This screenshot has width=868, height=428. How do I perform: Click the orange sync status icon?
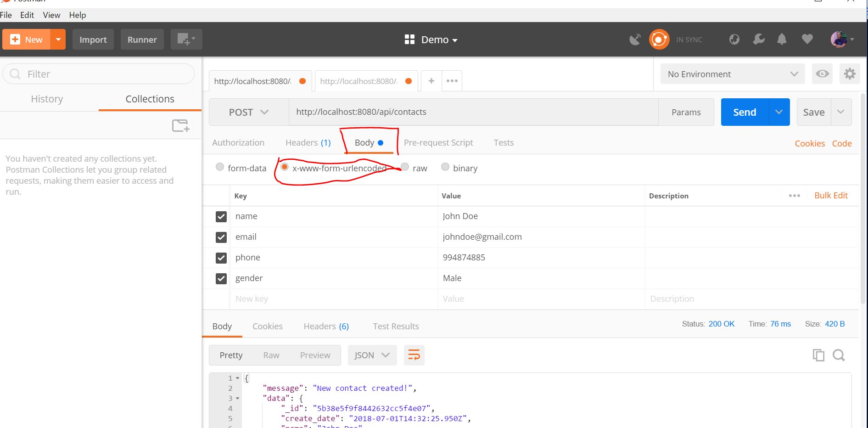coord(659,39)
